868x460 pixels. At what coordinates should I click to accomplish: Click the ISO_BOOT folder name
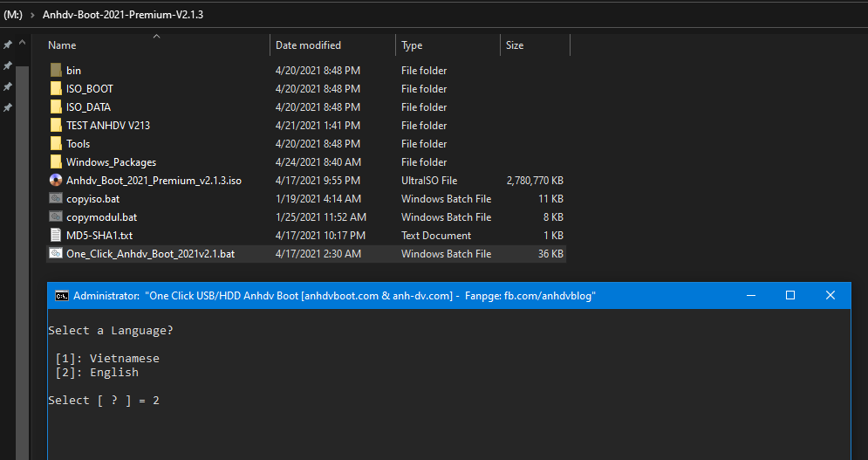pyautogui.click(x=90, y=89)
